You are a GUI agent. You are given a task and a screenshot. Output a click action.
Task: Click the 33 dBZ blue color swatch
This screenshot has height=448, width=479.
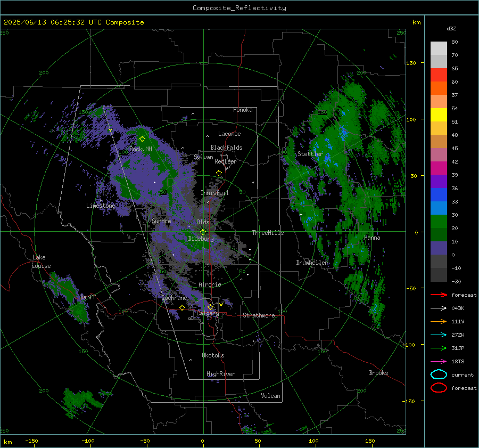click(439, 194)
